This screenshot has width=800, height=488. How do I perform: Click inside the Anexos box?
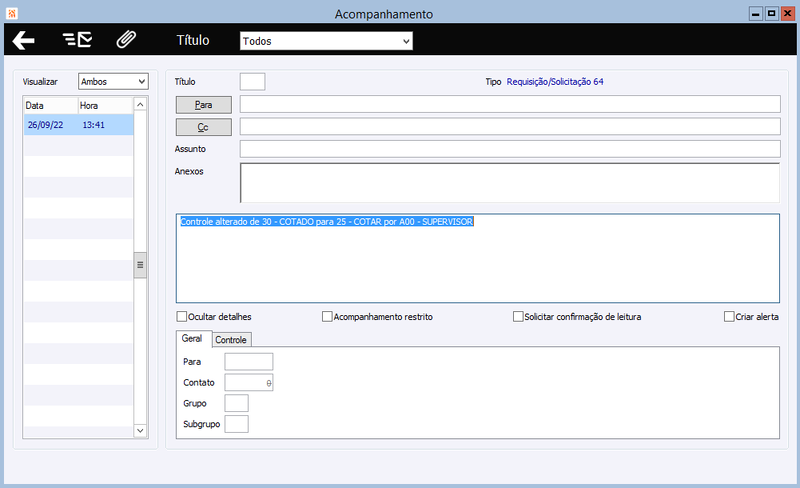(x=510, y=183)
